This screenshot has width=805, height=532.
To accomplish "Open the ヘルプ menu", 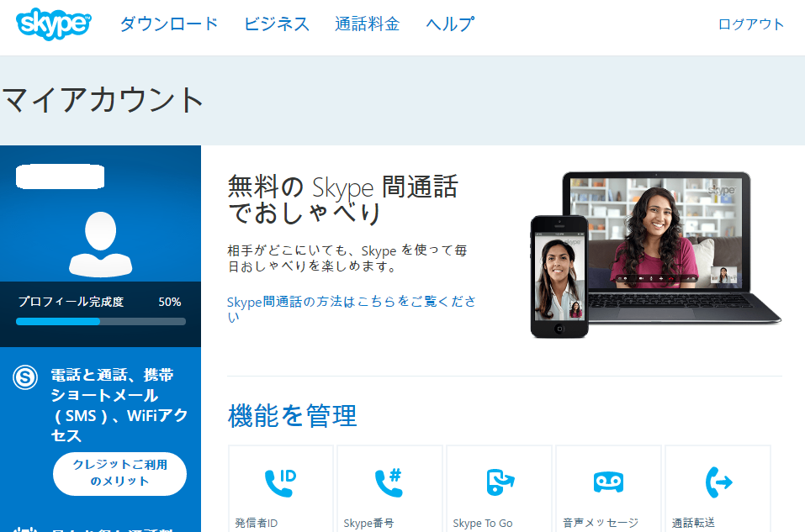I will [449, 24].
